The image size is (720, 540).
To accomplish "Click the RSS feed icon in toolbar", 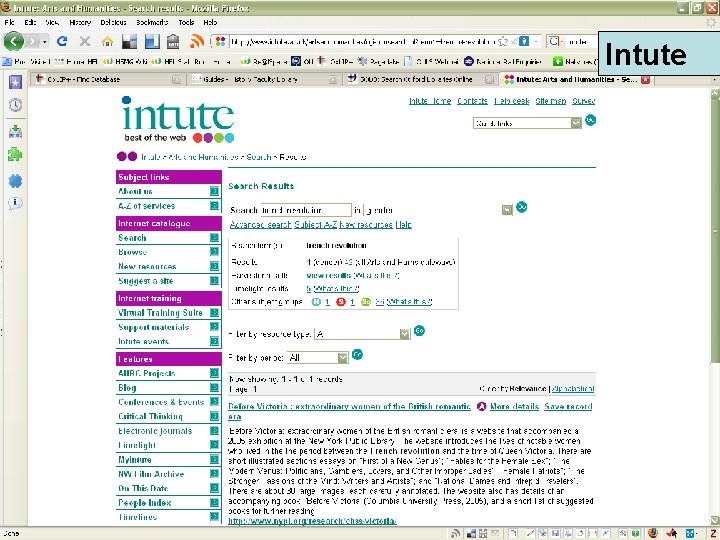I will (x=197, y=41).
